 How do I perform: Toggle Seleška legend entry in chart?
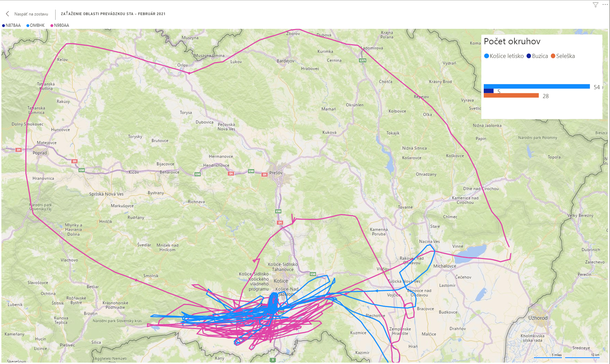coord(563,56)
